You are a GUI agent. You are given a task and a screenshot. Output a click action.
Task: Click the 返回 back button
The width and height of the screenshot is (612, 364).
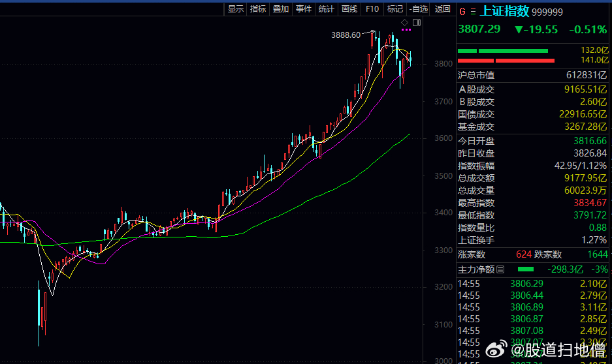443,9
